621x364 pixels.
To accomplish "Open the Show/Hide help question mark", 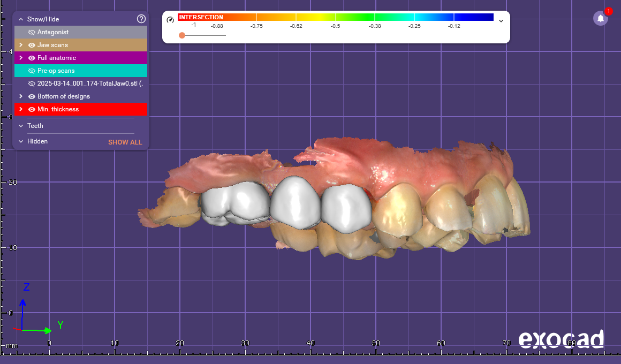I will coord(141,19).
